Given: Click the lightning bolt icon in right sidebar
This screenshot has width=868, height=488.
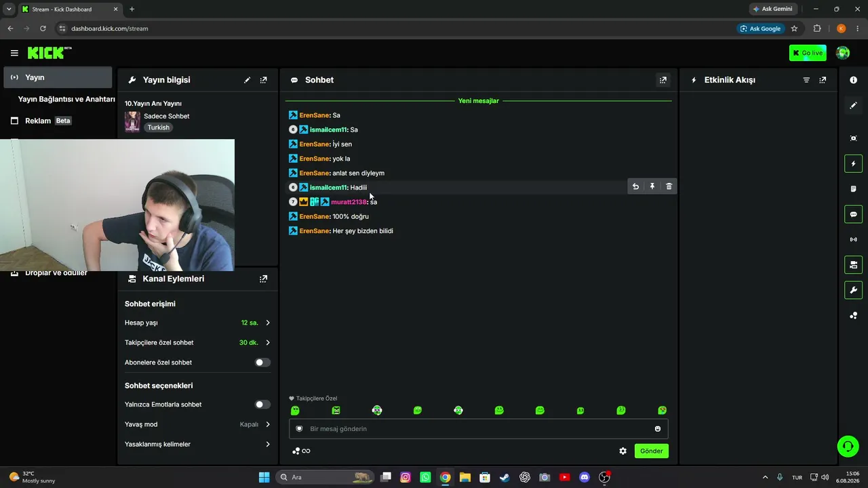Looking at the screenshot, I should [853, 163].
